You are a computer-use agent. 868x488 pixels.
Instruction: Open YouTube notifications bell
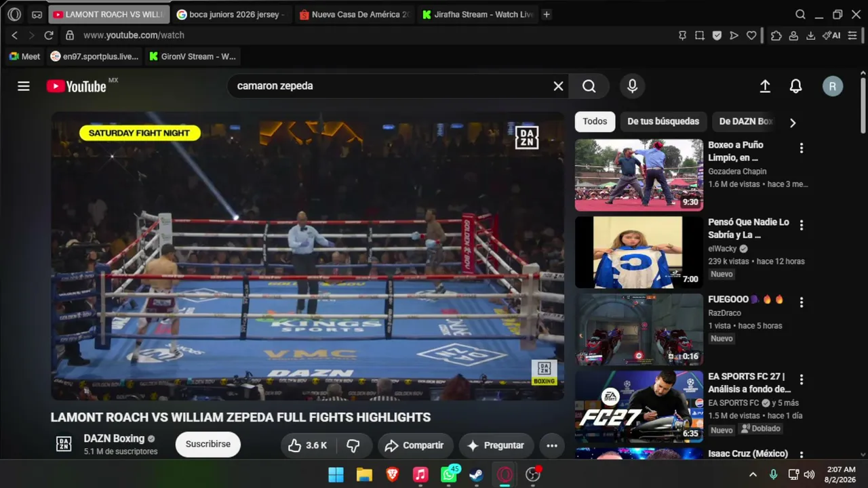coord(796,86)
